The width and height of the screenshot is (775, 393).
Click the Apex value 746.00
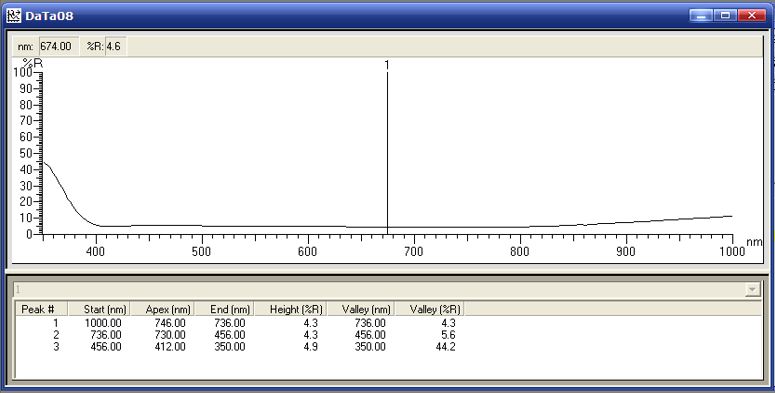pyautogui.click(x=170, y=323)
